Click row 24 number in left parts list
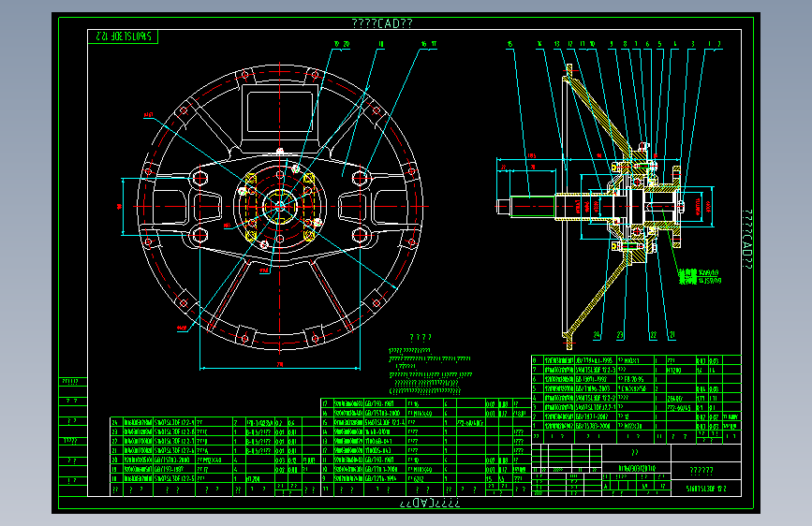 115,422
